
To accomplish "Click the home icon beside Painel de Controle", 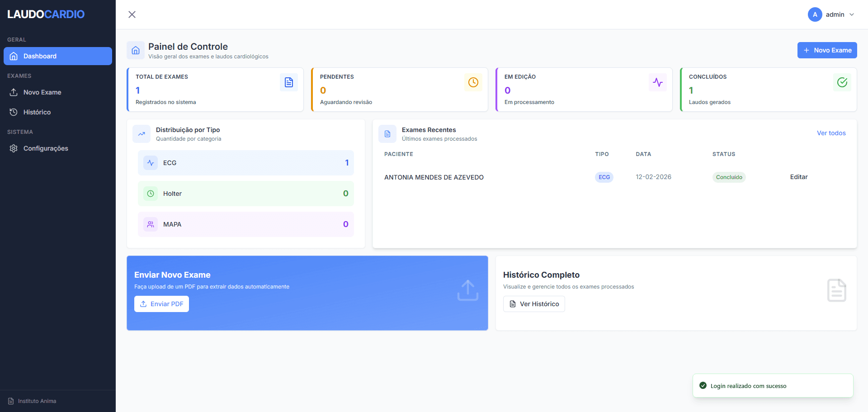I will (x=136, y=51).
